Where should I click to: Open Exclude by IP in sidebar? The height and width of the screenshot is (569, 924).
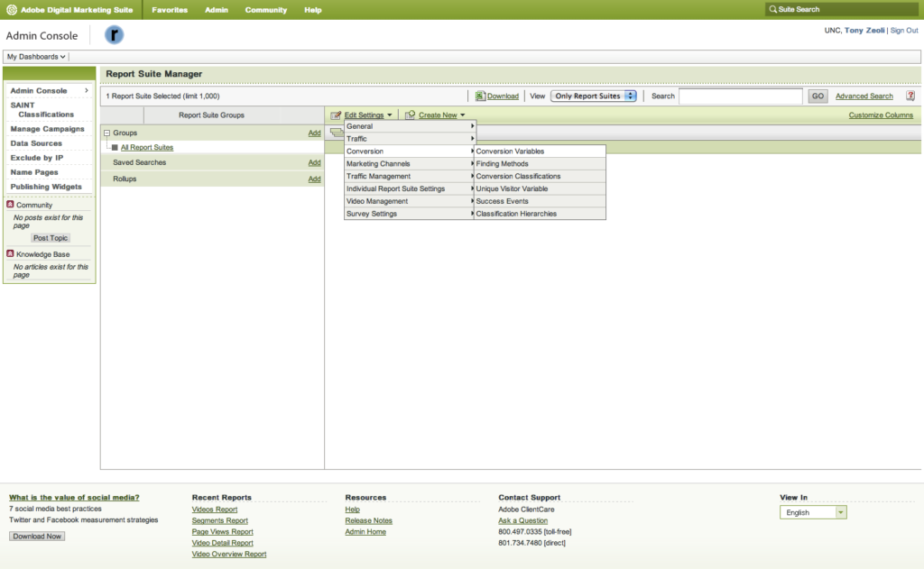[36, 158]
